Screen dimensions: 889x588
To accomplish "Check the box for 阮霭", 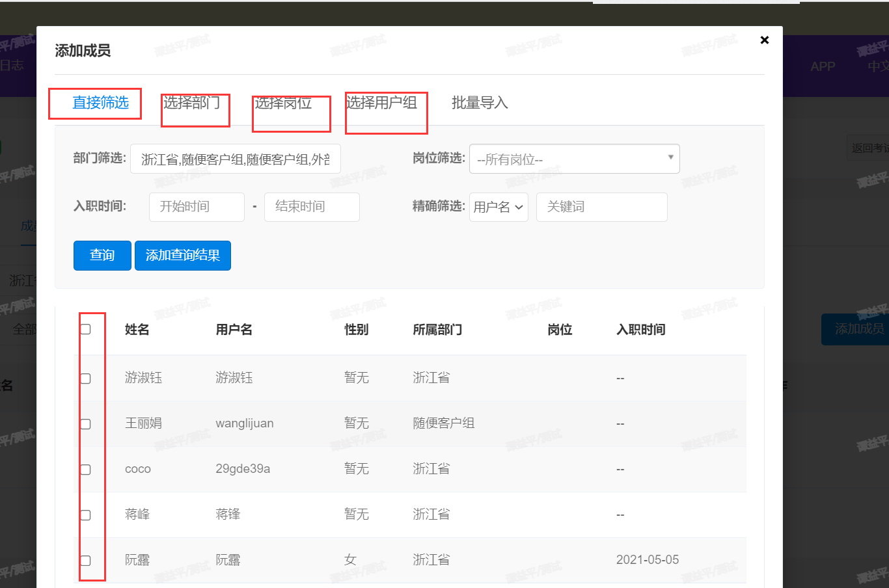I will [x=85, y=561].
